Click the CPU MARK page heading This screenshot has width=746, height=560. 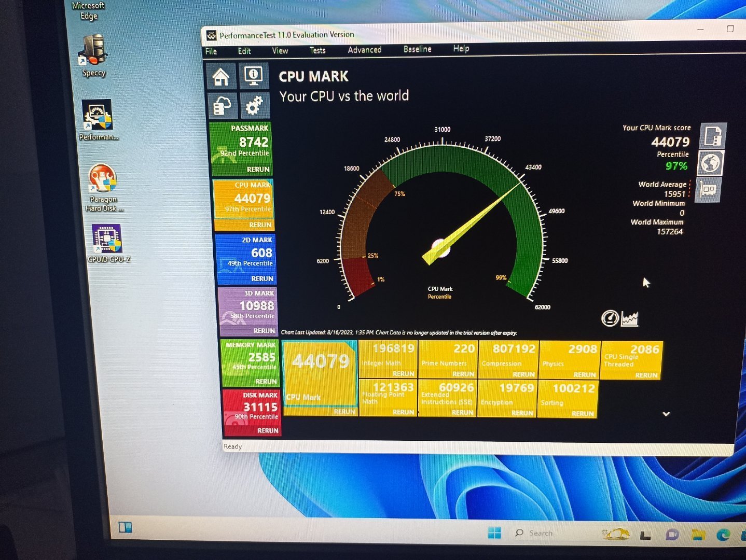tap(313, 77)
